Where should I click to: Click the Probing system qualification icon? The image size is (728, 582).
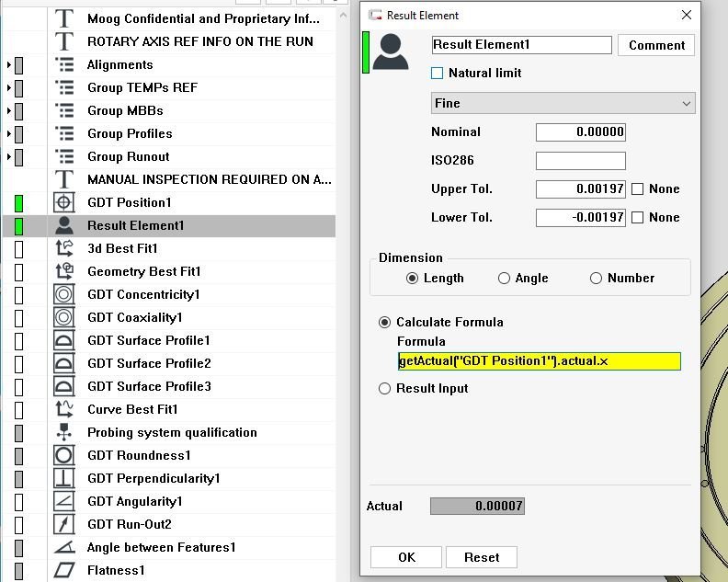tap(64, 432)
